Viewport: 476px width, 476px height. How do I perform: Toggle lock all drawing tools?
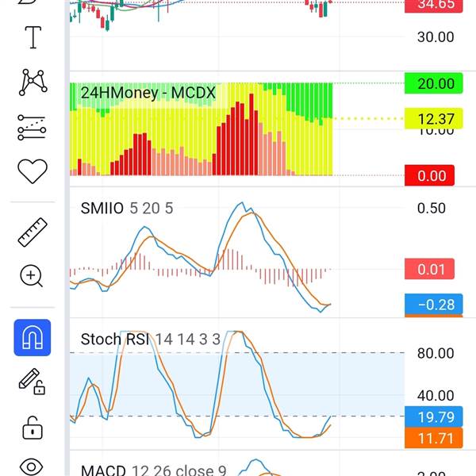(33, 428)
